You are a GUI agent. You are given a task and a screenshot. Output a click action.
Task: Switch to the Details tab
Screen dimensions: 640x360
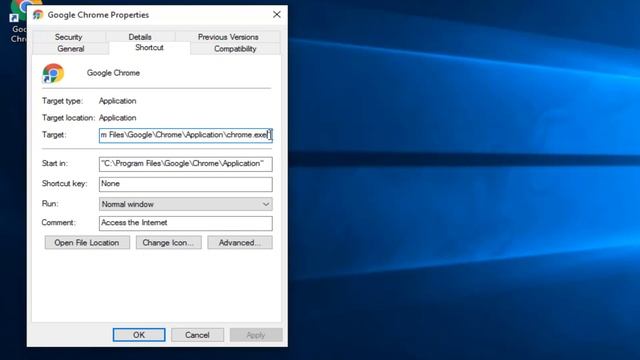pos(140,37)
